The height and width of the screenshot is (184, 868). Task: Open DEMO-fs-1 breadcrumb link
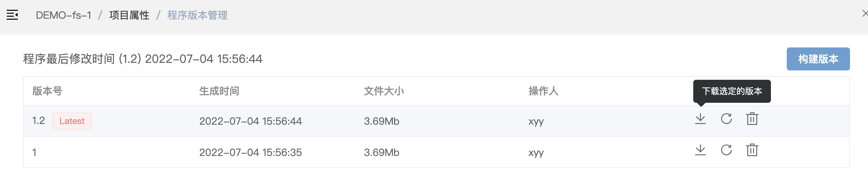pyautogui.click(x=64, y=15)
